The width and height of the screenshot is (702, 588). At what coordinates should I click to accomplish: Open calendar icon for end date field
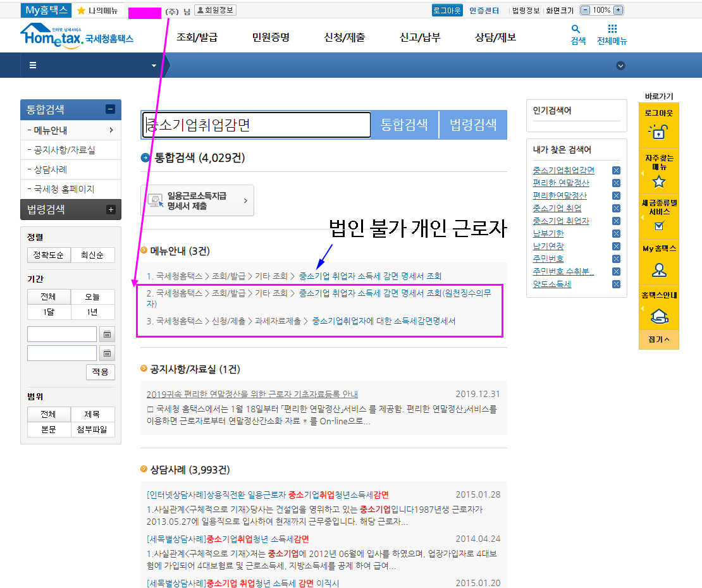click(107, 353)
